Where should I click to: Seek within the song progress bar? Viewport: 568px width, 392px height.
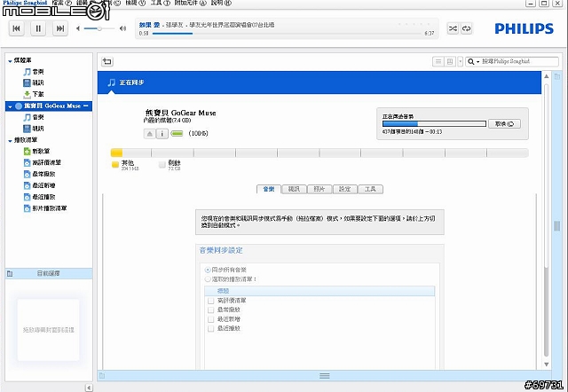coord(288,34)
